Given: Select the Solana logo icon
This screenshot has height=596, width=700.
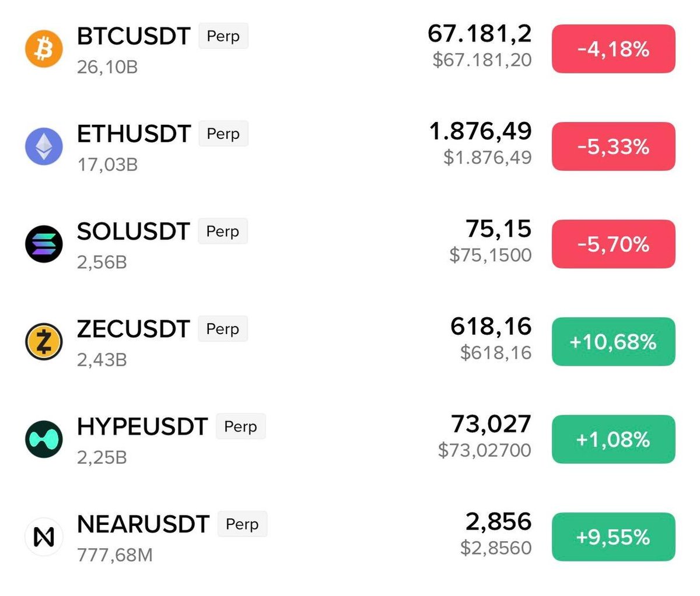Looking at the screenshot, I should pyautogui.click(x=44, y=244).
